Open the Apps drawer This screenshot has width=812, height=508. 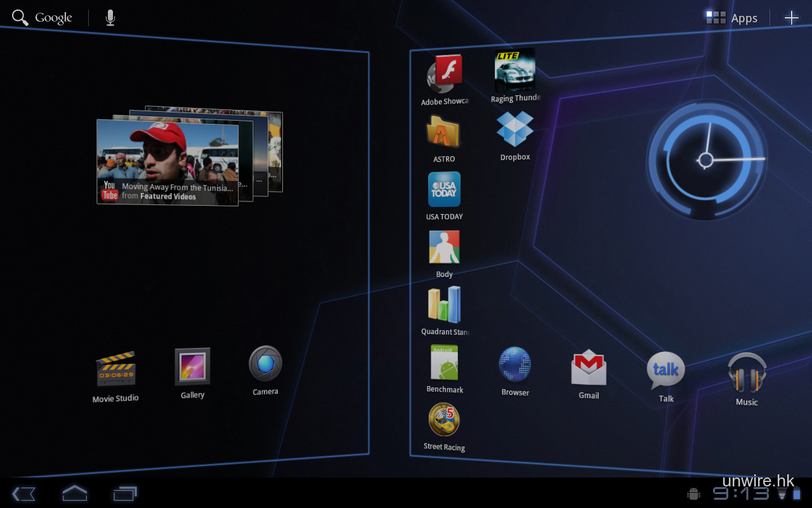(x=732, y=18)
